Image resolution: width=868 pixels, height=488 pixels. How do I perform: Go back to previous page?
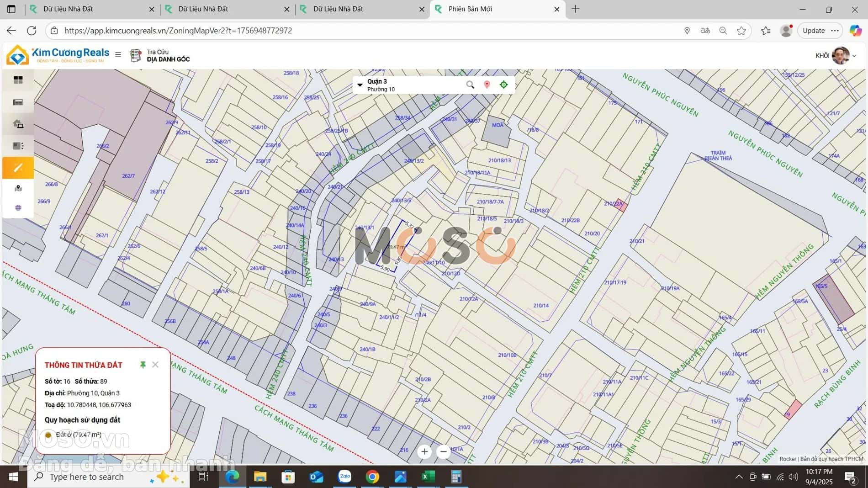click(x=11, y=31)
